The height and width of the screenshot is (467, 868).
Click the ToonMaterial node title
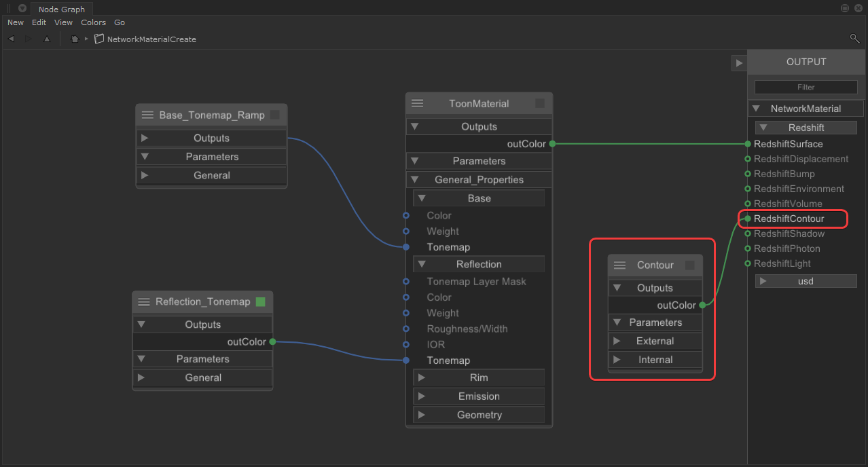(479, 104)
